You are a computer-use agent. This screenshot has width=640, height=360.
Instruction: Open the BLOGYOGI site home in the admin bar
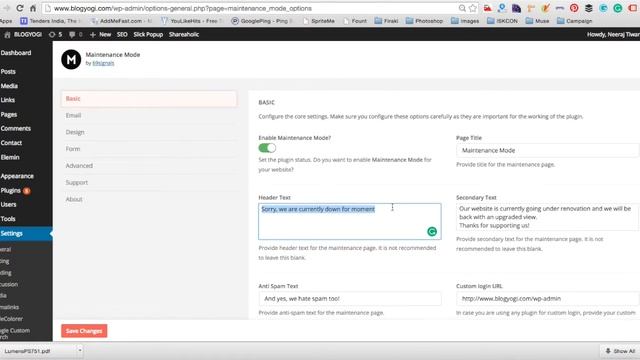click(x=23, y=35)
